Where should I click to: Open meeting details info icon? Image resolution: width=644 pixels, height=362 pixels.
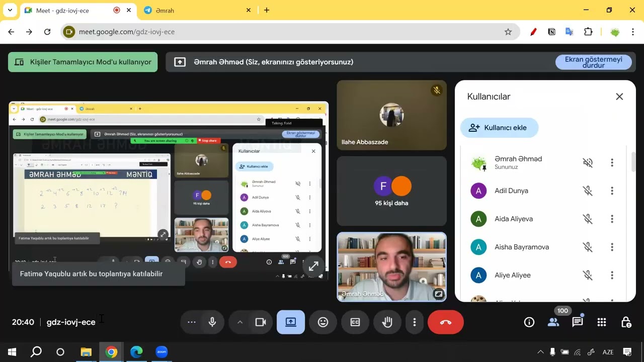529,322
